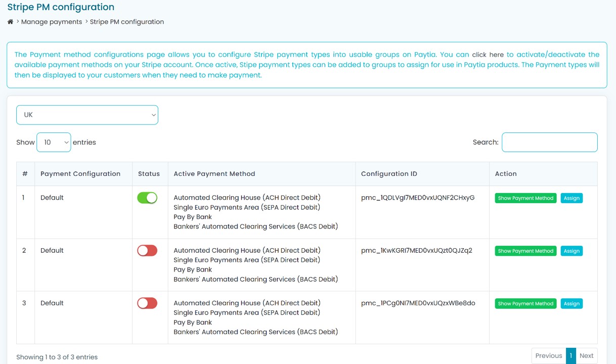Sort by Payment Configuration column header
Screen dimensions: 616x364
click(x=80, y=174)
